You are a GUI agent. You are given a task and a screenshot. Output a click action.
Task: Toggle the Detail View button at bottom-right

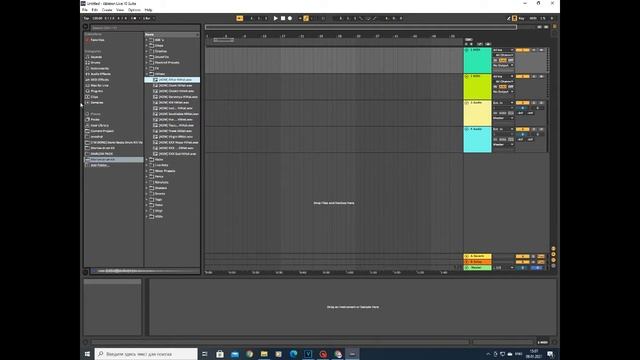554,342
